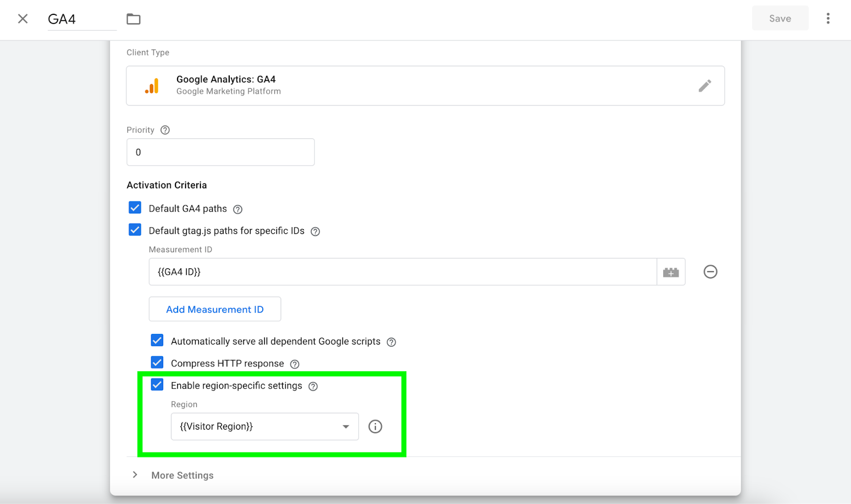Screen dimensions: 851x504
Task: Save the GA4 client configuration
Action: (x=780, y=18)
